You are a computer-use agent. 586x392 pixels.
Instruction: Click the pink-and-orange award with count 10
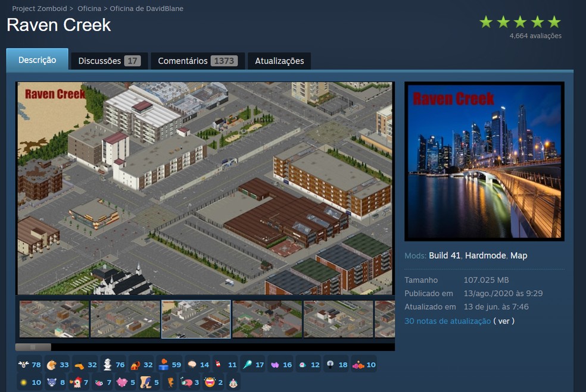click(364, 365)
